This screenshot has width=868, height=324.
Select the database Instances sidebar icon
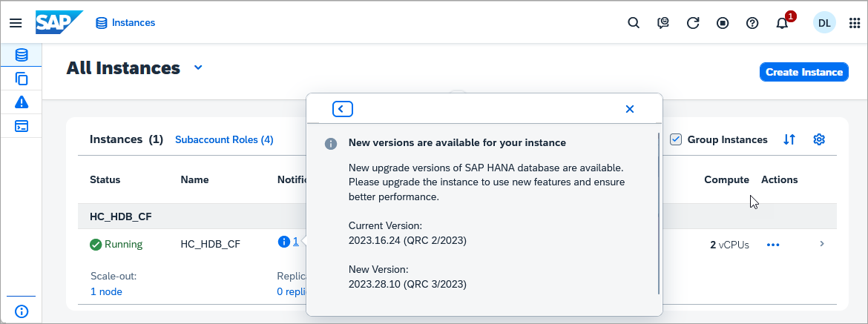pyautogui.click(x=21, y=55)
